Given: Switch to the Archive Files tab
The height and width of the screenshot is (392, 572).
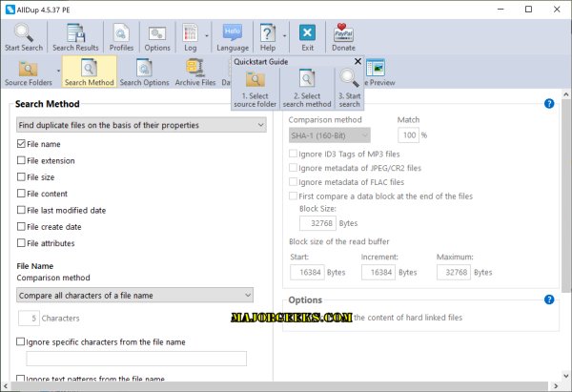Looking at the screenshot, I should click(195, 72).
